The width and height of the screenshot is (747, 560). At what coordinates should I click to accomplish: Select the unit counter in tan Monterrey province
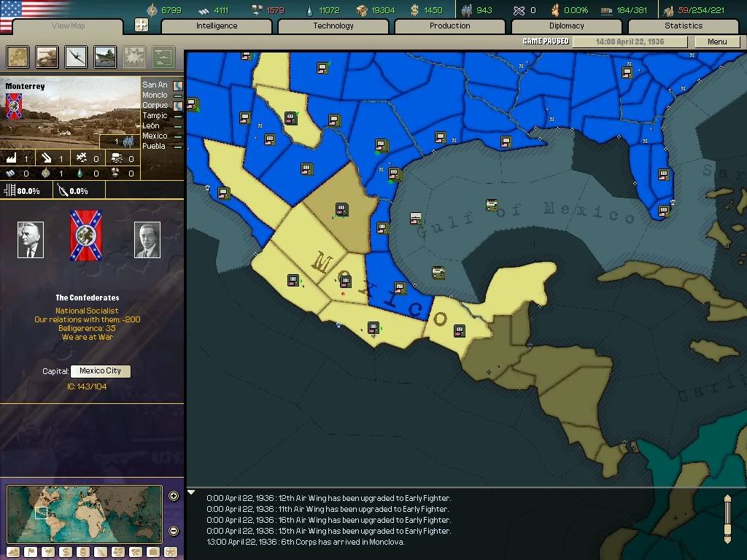click(341, 209)
